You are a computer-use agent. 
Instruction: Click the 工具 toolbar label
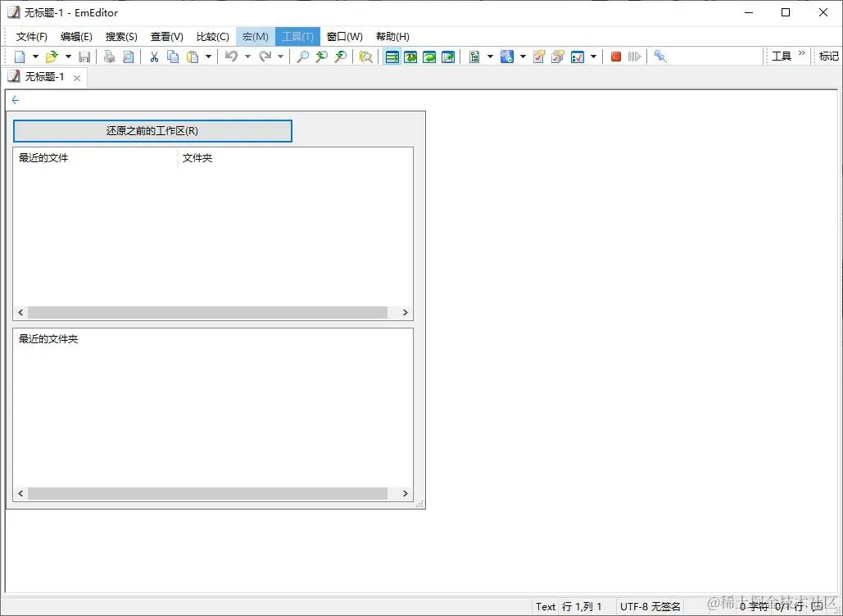(x=782, y=57)
